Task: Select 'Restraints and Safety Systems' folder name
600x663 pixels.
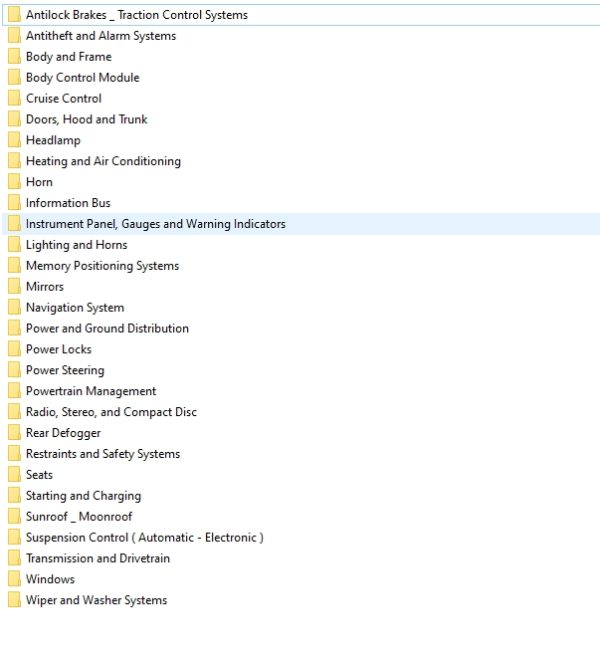Action: click(103, 454)
